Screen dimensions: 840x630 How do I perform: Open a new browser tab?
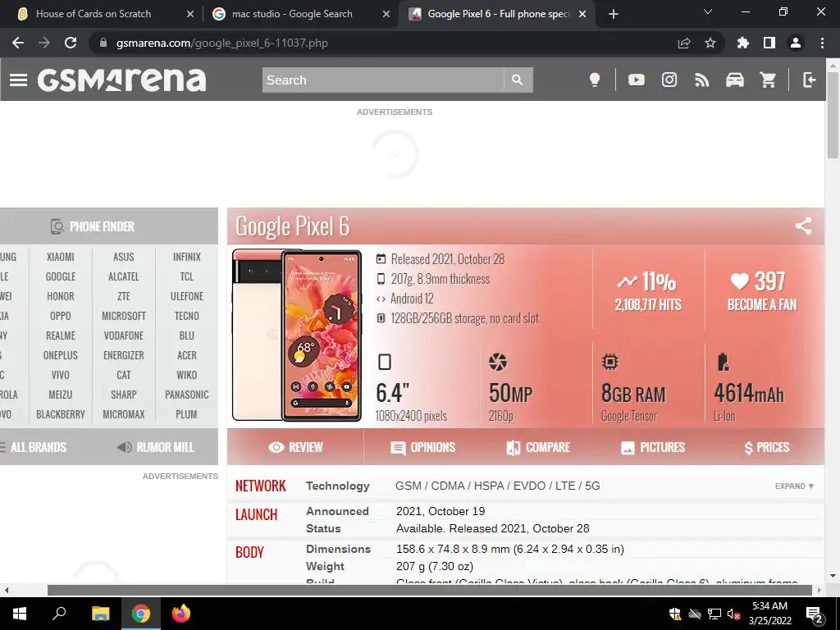pos(614,14)
